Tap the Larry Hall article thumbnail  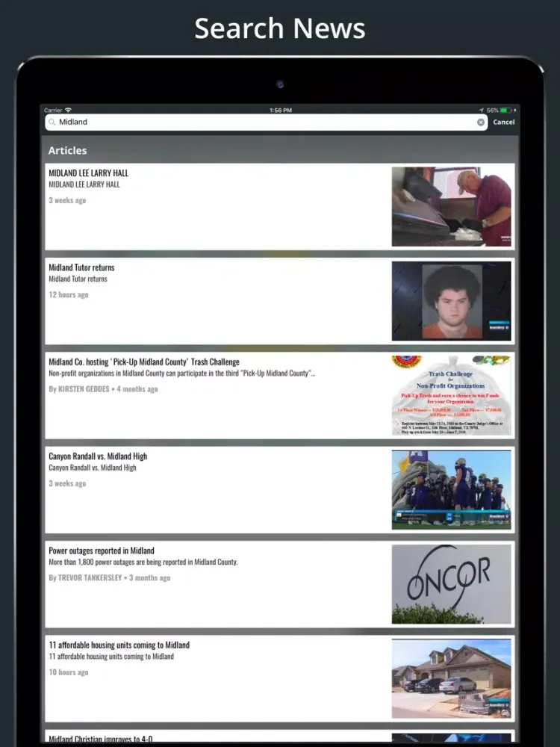452,206
